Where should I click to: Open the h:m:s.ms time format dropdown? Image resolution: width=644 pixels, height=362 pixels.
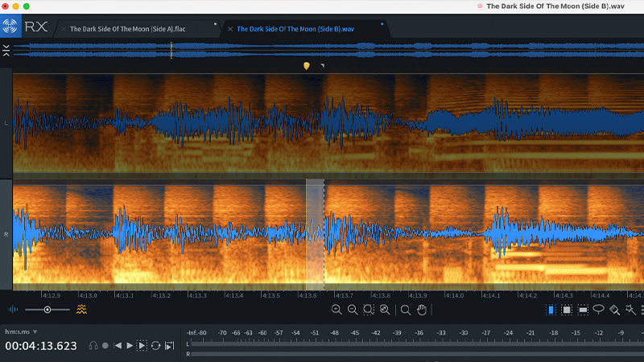22,331
